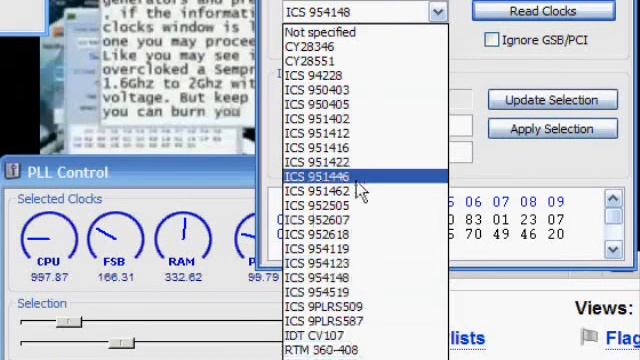640x360 pixels.
Task: Select ICS 950405 option
Action: (365, 104)
